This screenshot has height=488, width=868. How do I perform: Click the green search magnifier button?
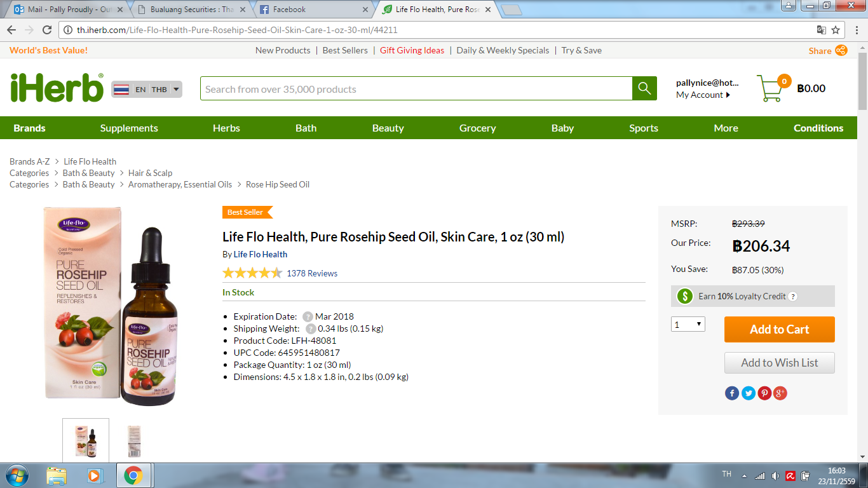(x=644, y=88)
